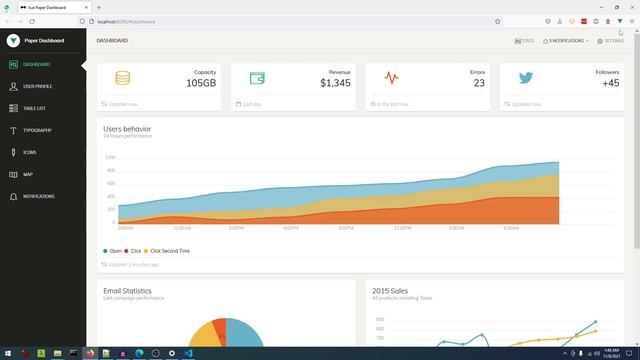Image resolution: width=640 pixels, height=360 pixels.
Task: Click the 105GB capacity value
Action: [x=201, y=83]
